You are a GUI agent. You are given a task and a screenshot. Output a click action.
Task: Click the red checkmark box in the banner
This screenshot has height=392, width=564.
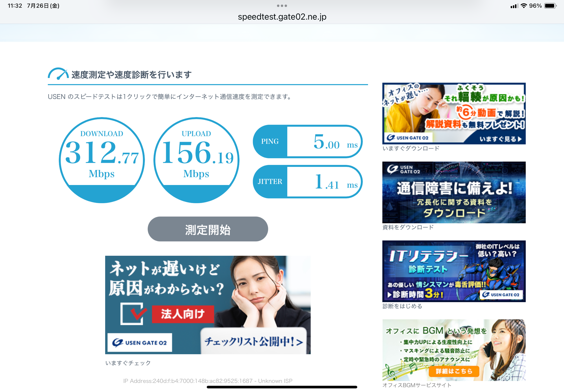click(133, 314)
